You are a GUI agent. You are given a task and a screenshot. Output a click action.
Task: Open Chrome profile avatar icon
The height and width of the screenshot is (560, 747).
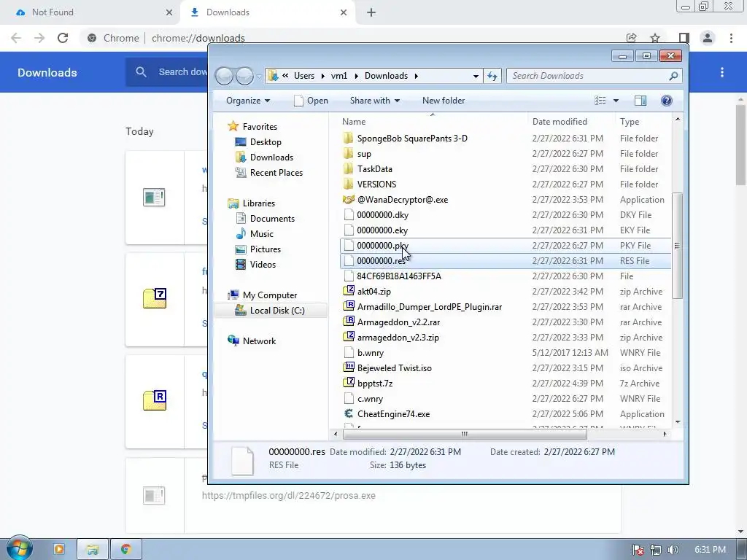[x=708, y=38]
